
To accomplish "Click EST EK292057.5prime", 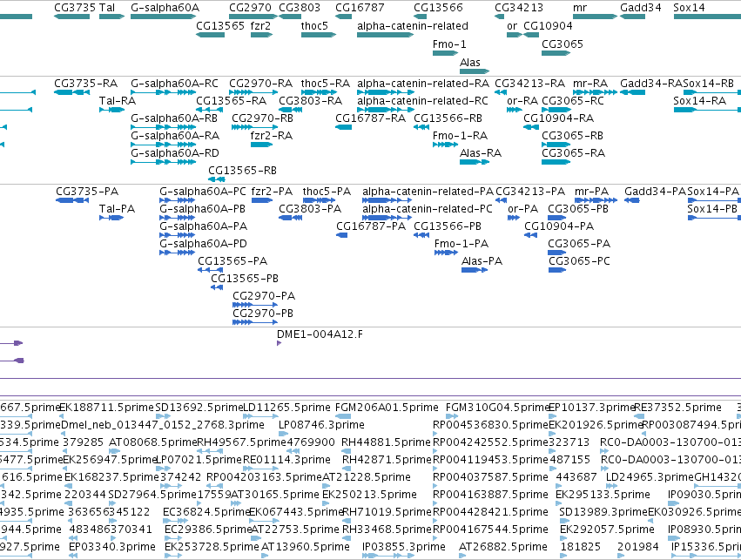I will tap(607, 530).
